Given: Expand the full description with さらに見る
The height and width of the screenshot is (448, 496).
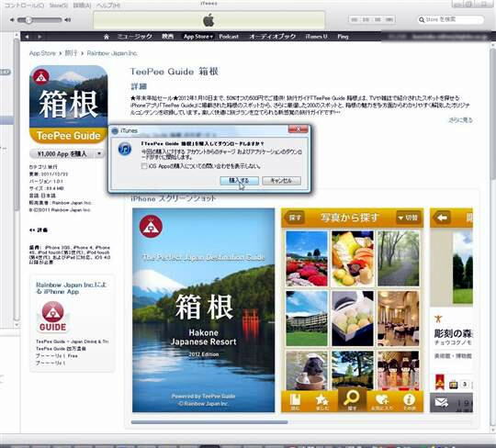Looking at the screenshot, I should 460,120.
